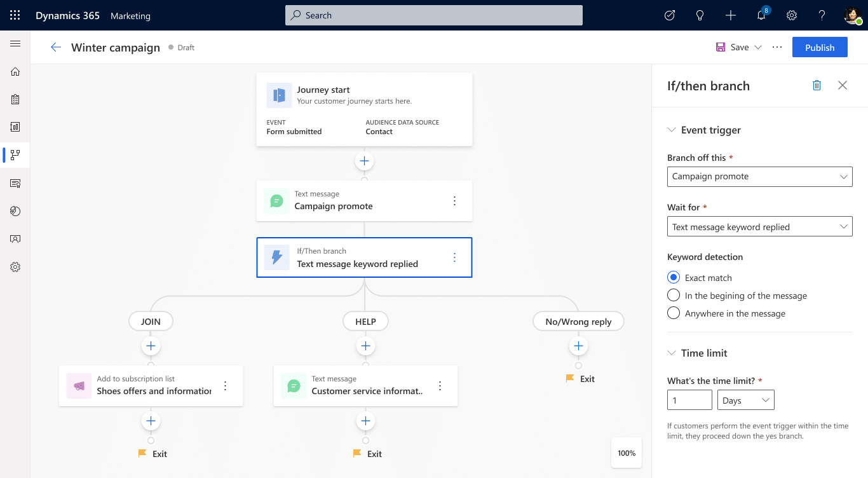Open the Wait for dropdown
The width and height of the screenshot is (868, 478).
pyautogui.click(x=759, y=227)
